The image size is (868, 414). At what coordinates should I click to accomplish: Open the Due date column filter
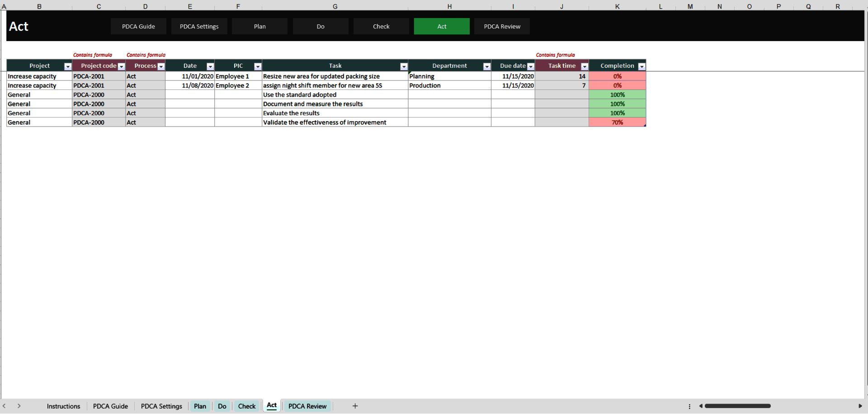click(x=530, y=66)
